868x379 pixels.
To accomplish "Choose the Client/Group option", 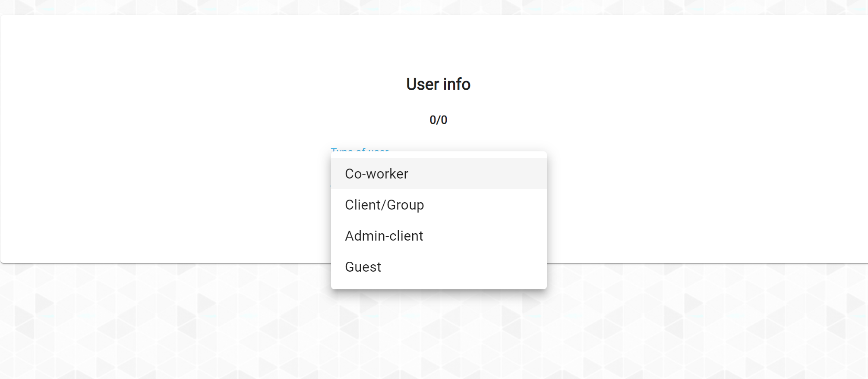I will pyautogui.click(x=384, y=205).
